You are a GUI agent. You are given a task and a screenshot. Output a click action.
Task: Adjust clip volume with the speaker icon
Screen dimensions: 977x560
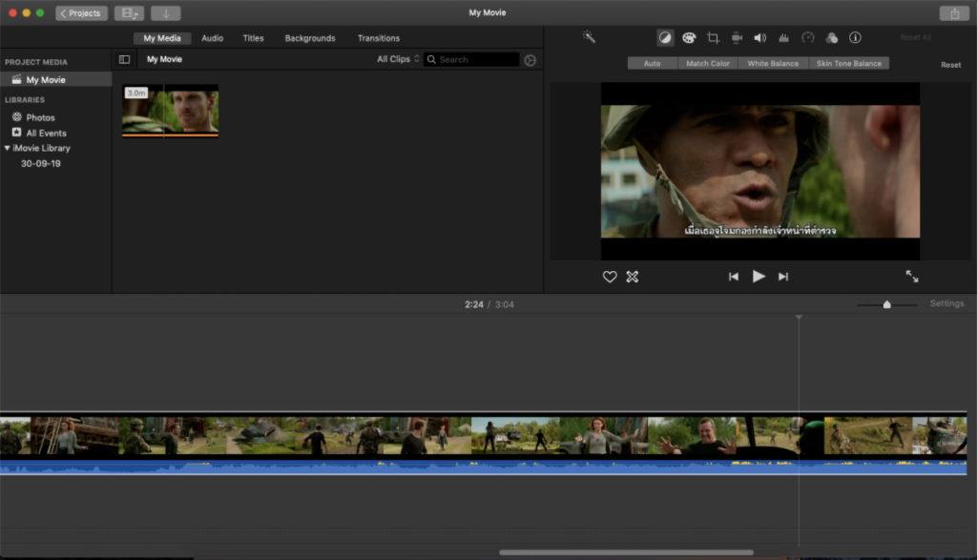pyautogui.click(x=760, y=38)
